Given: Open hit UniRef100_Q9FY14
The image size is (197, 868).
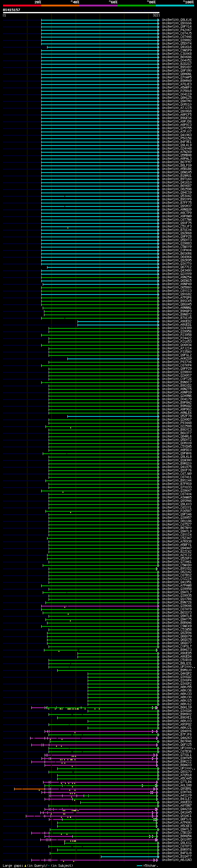Looking at the screenshot, I should (x=177, y=26).
